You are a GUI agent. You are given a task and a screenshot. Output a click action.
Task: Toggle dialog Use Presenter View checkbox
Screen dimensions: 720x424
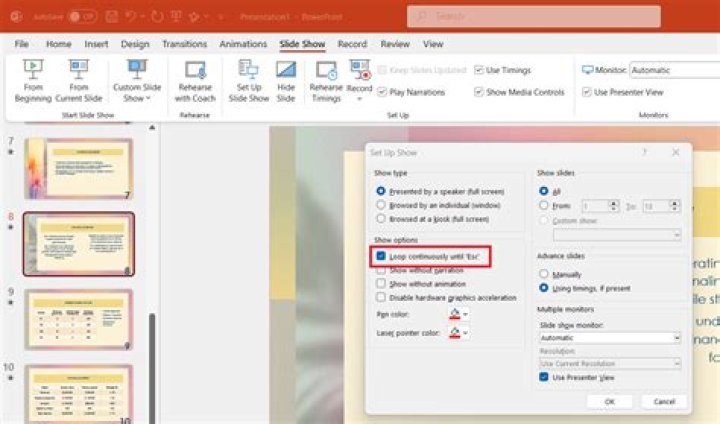544,377
